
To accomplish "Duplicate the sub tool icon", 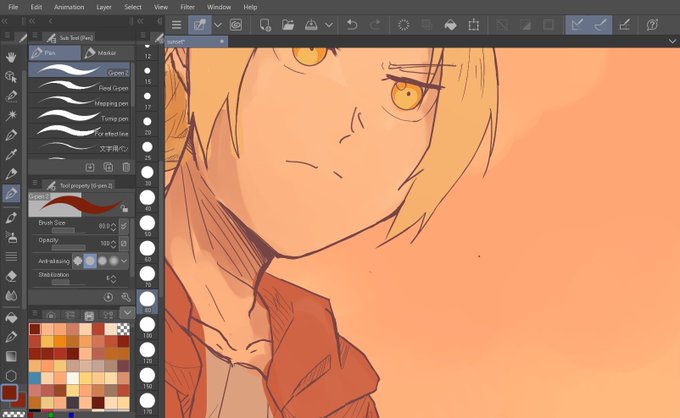I will 108,167.
